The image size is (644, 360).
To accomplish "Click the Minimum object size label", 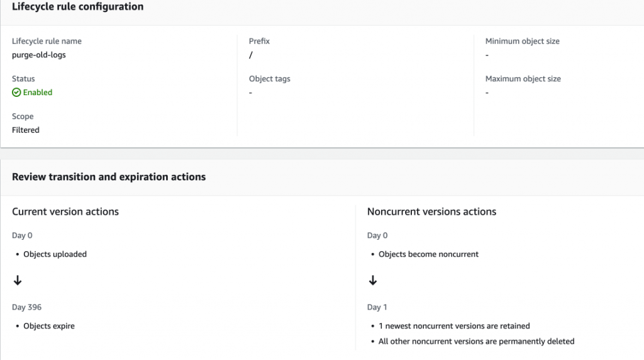I will 522,41.
